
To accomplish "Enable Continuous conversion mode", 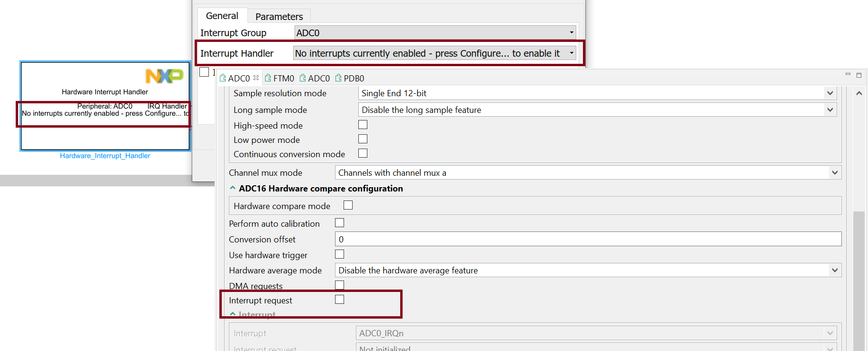I will point(363,153).
